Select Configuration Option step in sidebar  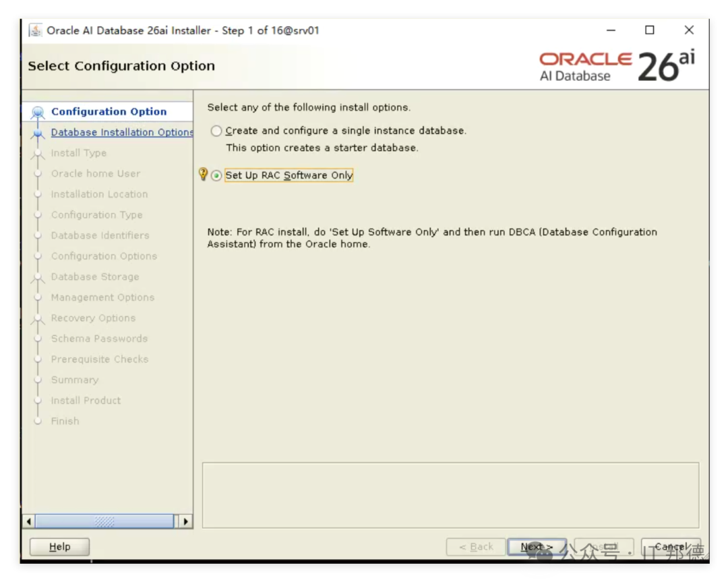[109, 111]
